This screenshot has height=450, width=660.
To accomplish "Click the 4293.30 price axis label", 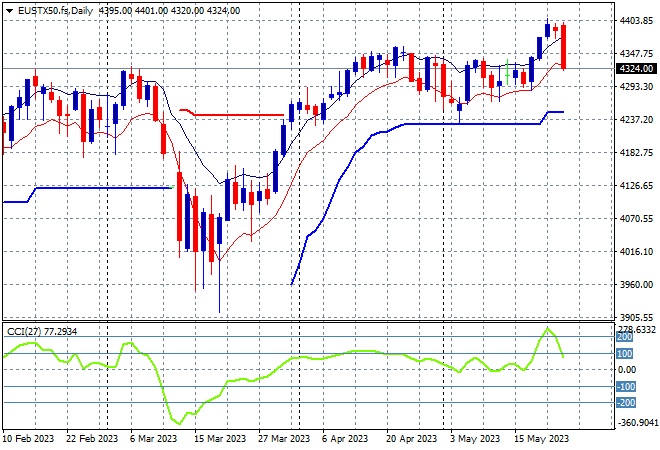I will (x=636, y=86).
